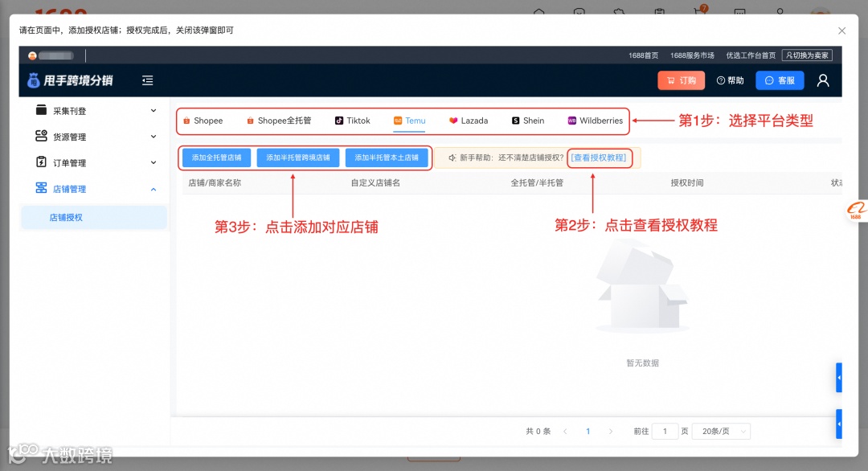Image resolution: width=868 pixels, height=471 pixels.
Task: Open the 查看授权教程 link
Action: pos(599,158)
